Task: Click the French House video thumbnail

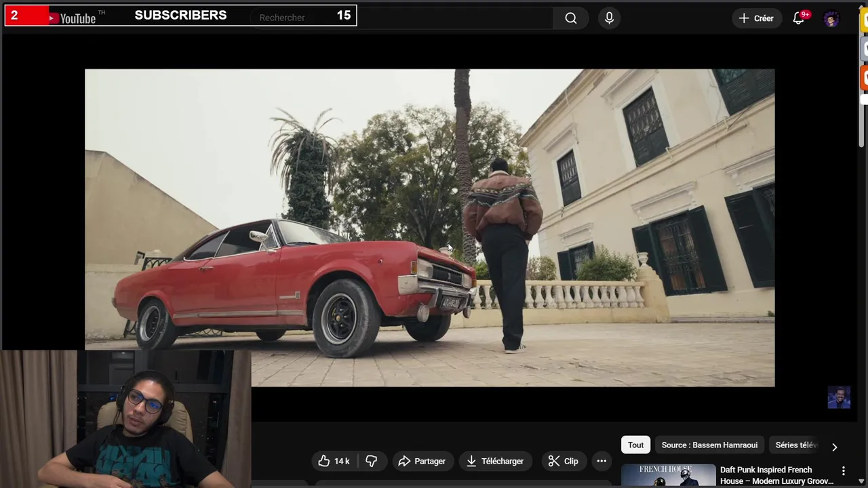Action: 668,476
